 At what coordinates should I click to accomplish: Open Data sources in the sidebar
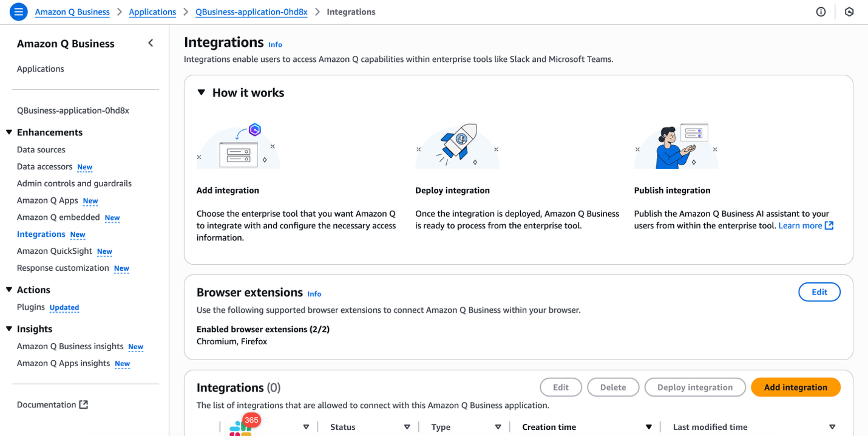(41, 149)
